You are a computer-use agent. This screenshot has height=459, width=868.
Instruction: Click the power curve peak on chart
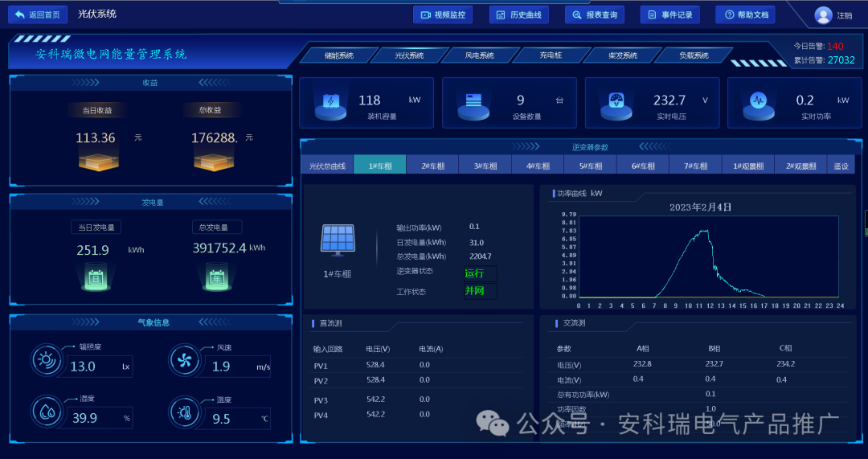(x=706, y=231)
